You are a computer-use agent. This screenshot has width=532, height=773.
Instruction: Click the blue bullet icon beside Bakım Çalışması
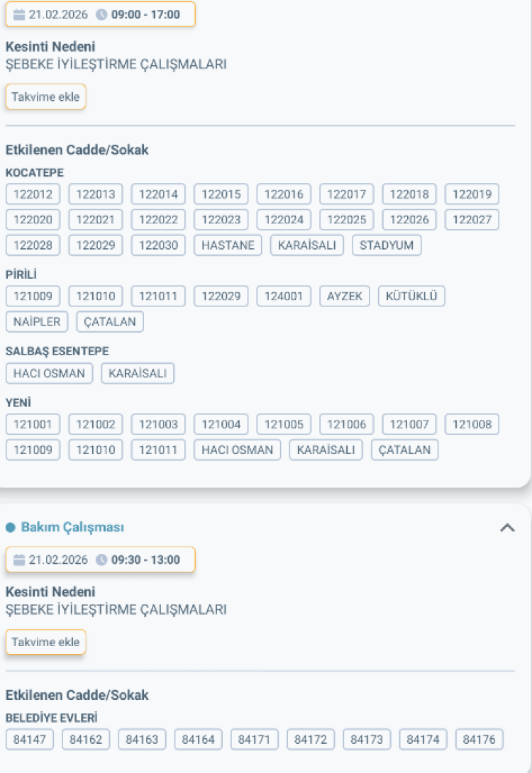pos(9,527)
